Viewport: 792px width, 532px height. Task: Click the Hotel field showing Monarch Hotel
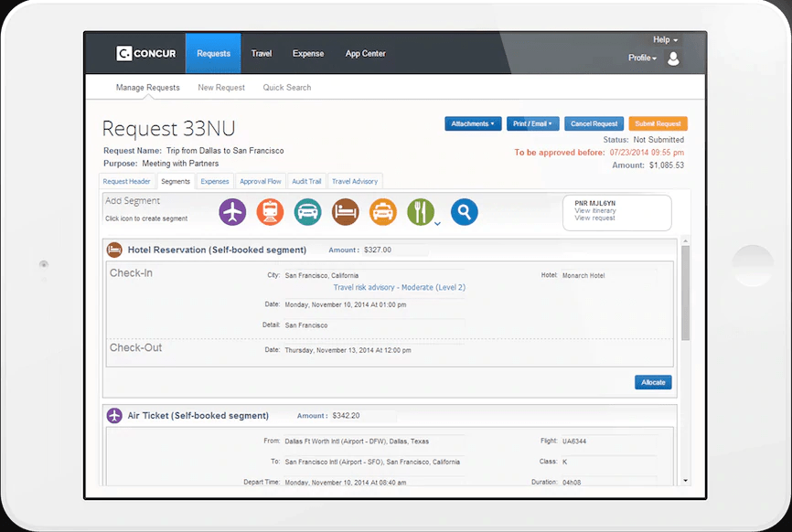click(609, 275)
